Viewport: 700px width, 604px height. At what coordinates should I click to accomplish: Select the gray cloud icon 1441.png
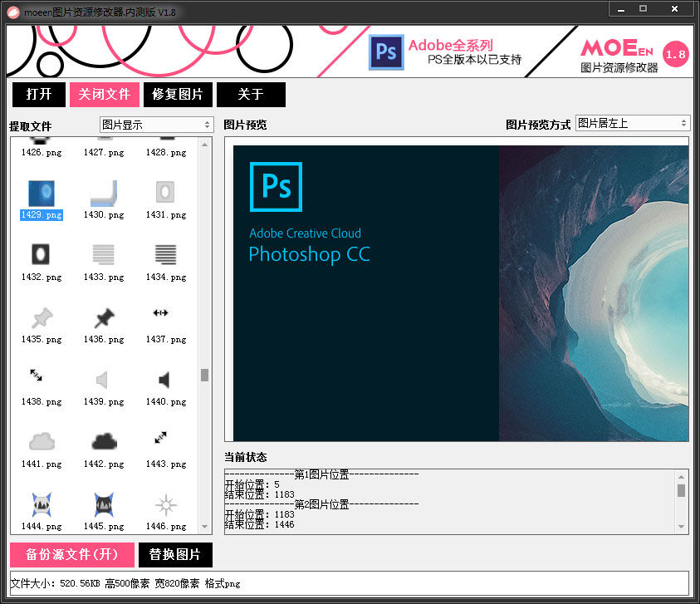pyautogui.click(x=42, y=441)
